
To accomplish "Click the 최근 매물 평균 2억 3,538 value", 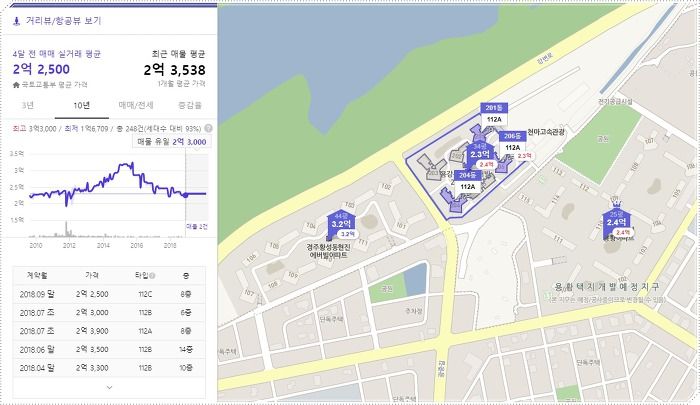I will click(x=175, y=70).
